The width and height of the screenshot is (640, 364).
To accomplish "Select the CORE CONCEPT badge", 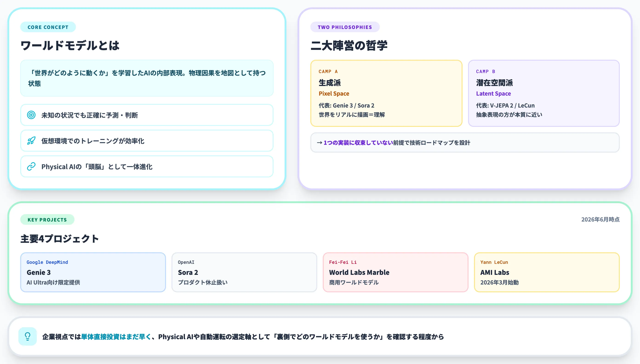I will 48,27.
